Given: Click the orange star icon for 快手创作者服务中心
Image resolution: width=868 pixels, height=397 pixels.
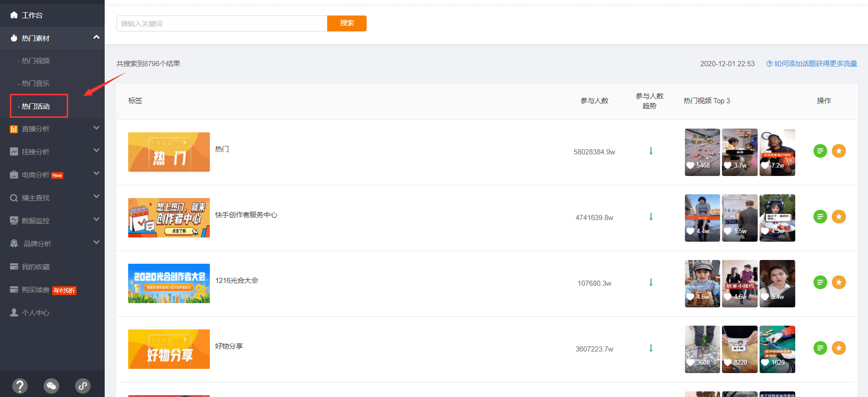Looking at the screenshot, I should tap(838, 217).
